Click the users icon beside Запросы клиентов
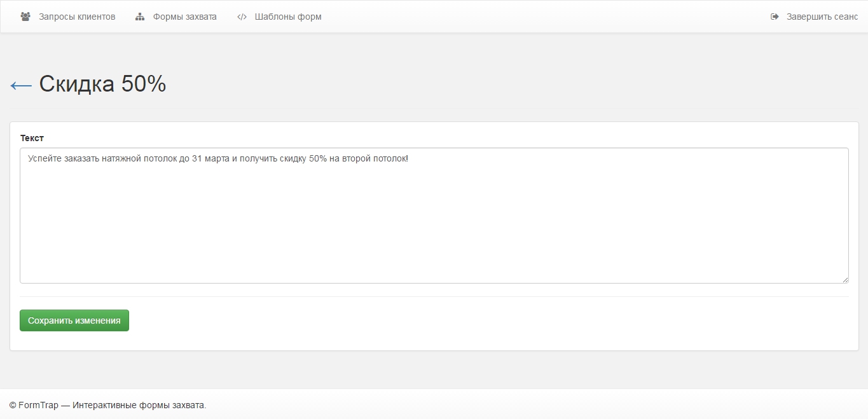This screenshot has width=868, height=419. pyautogui.click(x=25, y=17)
